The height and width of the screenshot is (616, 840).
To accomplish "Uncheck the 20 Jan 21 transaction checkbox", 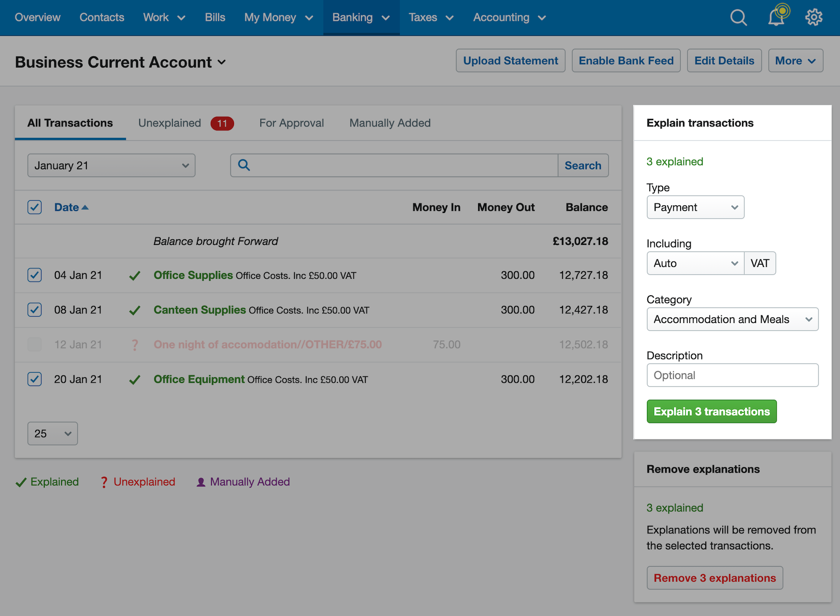I will [35, 379].
